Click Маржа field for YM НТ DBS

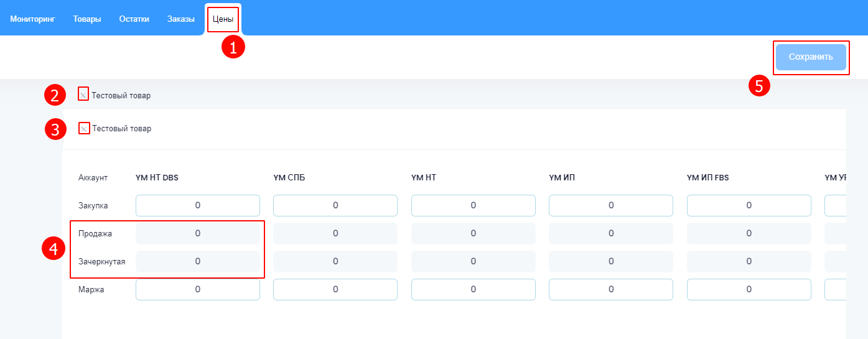pos(198,289)
